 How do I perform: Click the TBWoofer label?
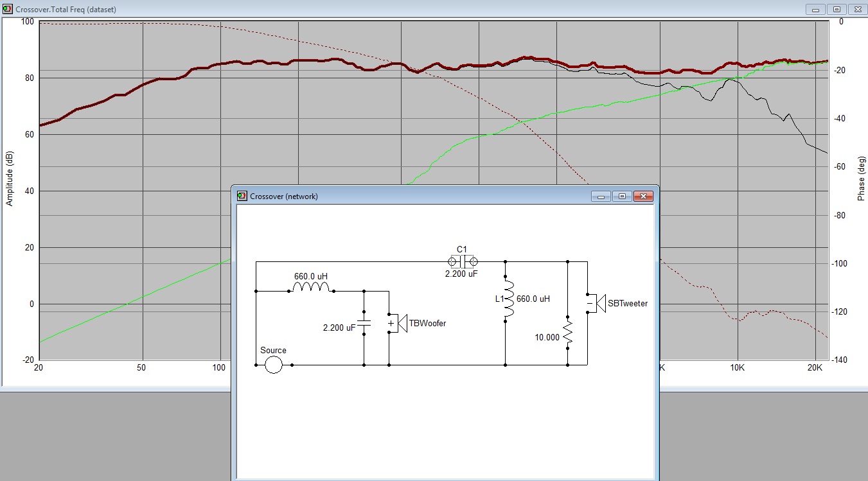pos(427,324)
